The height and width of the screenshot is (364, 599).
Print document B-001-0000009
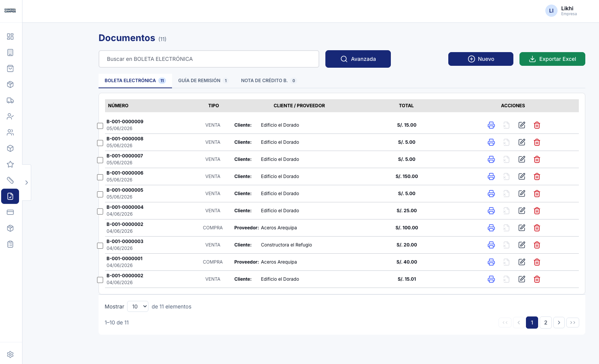(x=491, y=125)
